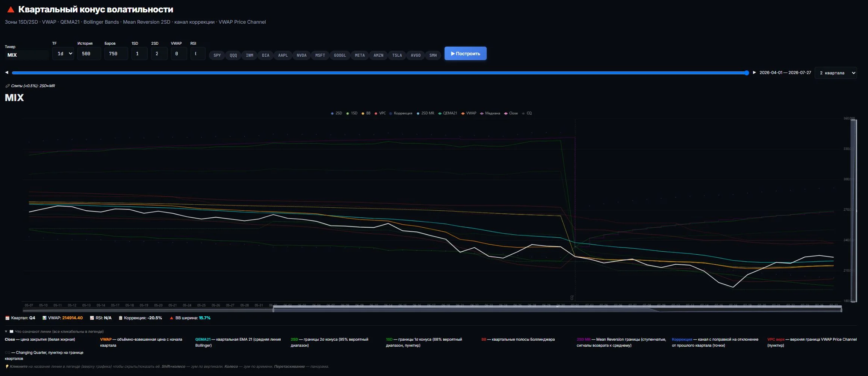Viewport: 868px width, 376px height.
Task: Click the right arrow after the timeline slider
Action: click(x=754, y=72)
